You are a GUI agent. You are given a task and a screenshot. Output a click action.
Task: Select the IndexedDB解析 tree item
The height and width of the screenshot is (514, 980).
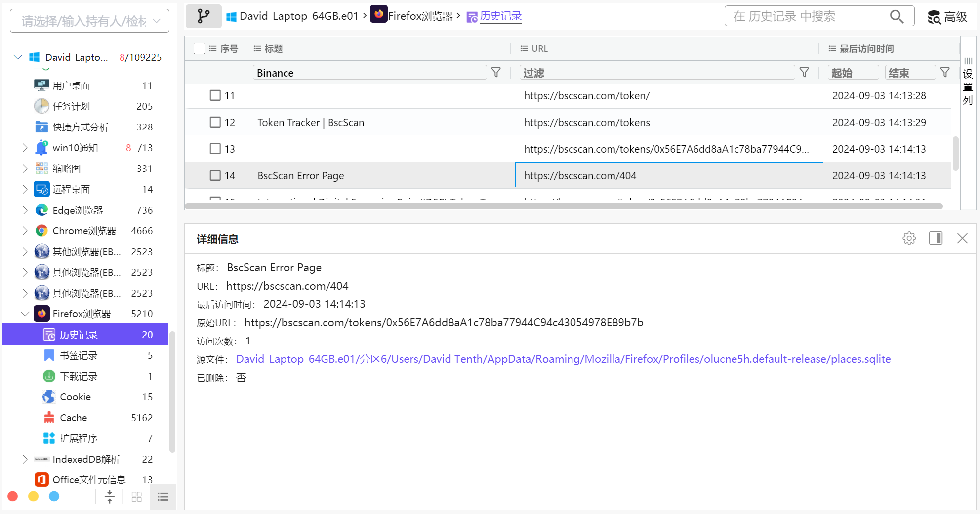pos(86,459)
